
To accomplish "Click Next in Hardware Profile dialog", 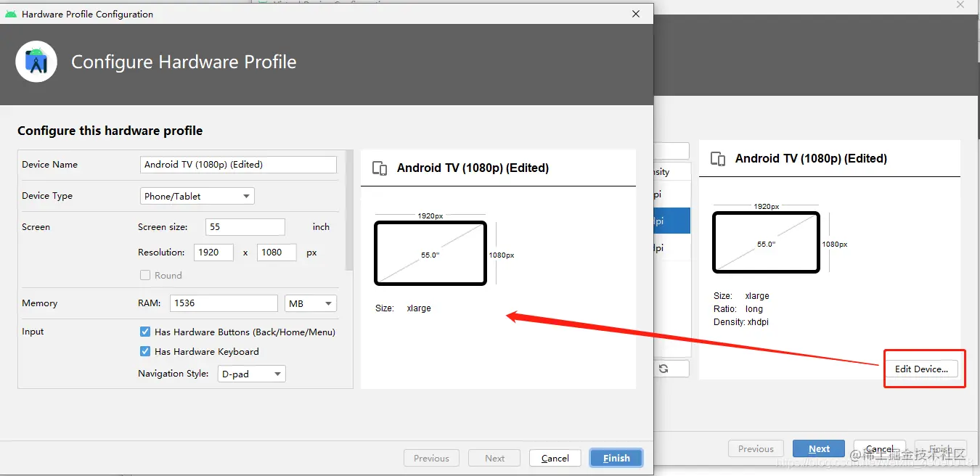I will click(495, 458).
